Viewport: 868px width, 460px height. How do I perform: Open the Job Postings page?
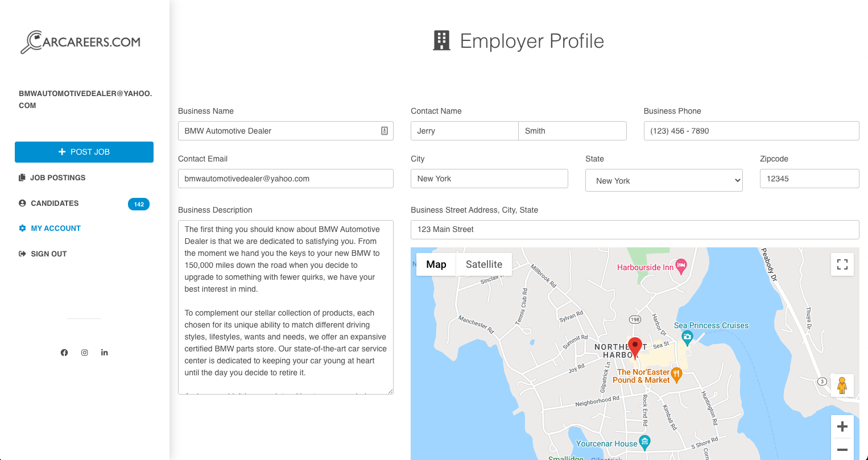(58, 177)
